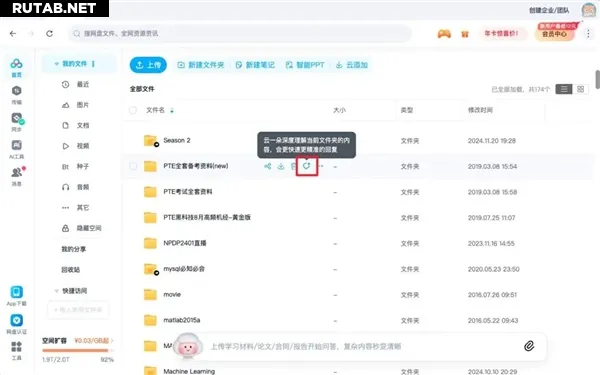Viewport: 600px width, 375px height.
Task: Focus the top search box
Action: tap(240, 34)
